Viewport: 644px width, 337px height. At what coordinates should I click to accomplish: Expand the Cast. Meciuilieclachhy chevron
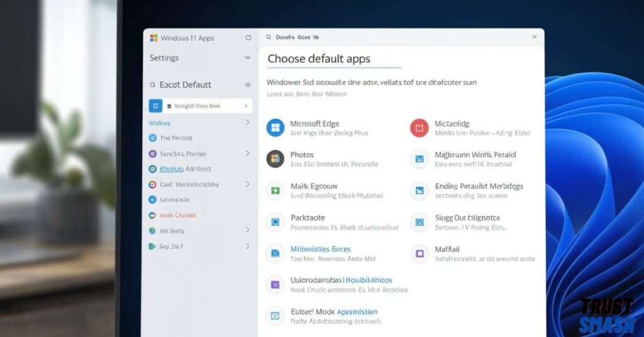[248, 184]
